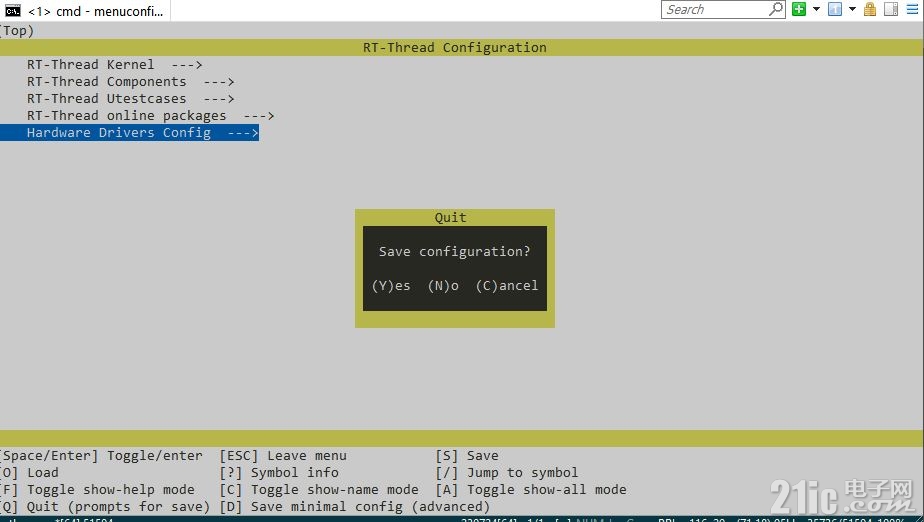Image resolution: width=924 pixels, height=522 pixels.
Task: Click [D] Save minimal config hint
Action: click(355, 507)
